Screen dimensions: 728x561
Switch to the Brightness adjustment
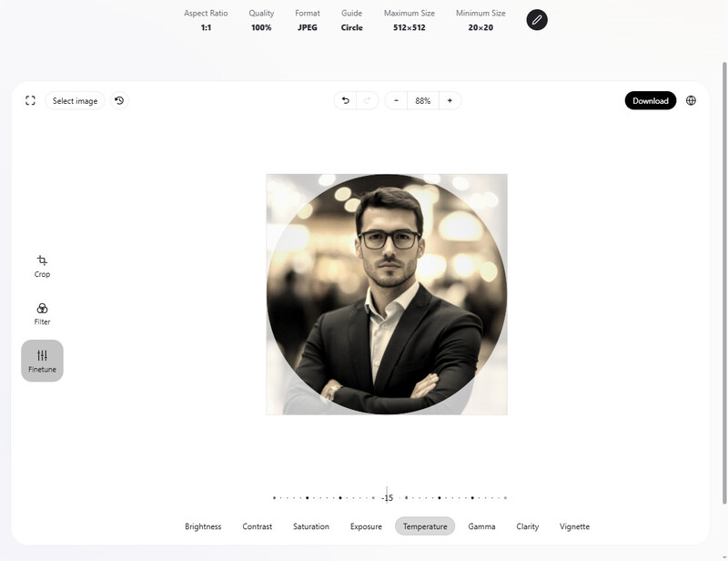coord(203,526)
